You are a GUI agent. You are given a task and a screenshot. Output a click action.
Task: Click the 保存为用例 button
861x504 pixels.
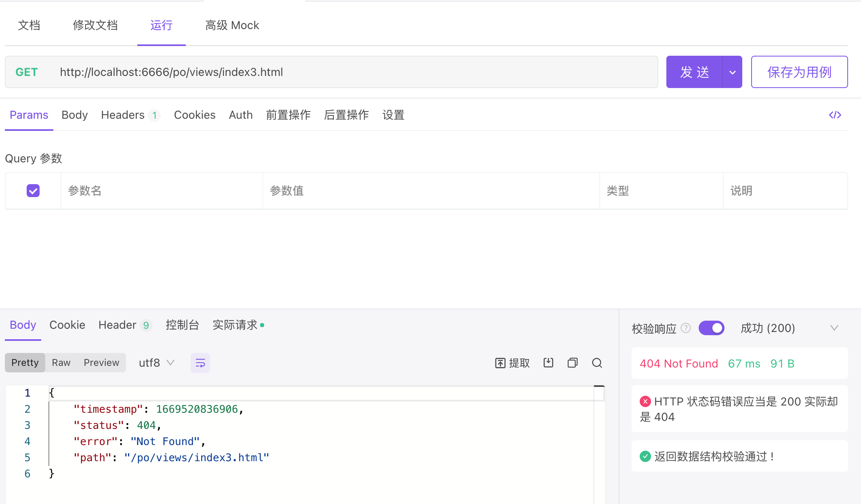point(799,72)
